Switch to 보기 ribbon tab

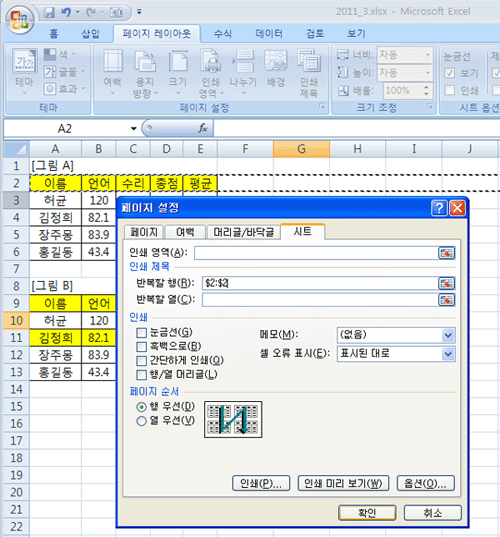tap(356, 34)
